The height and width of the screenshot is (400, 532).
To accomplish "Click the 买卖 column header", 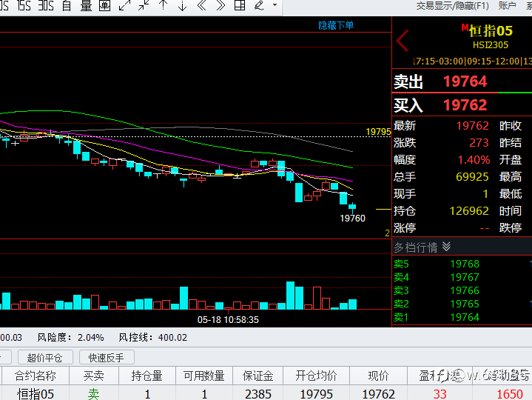I will (94, 376).
